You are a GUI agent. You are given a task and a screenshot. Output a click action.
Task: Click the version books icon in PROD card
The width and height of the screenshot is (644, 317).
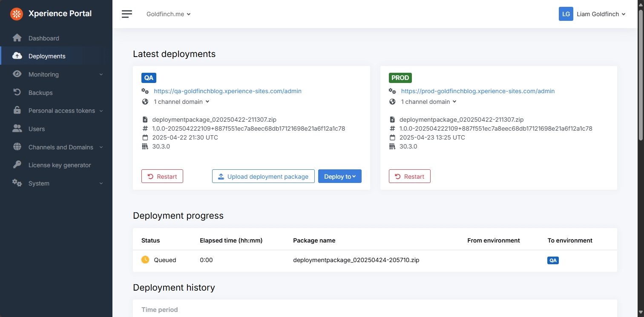(393, 146)
